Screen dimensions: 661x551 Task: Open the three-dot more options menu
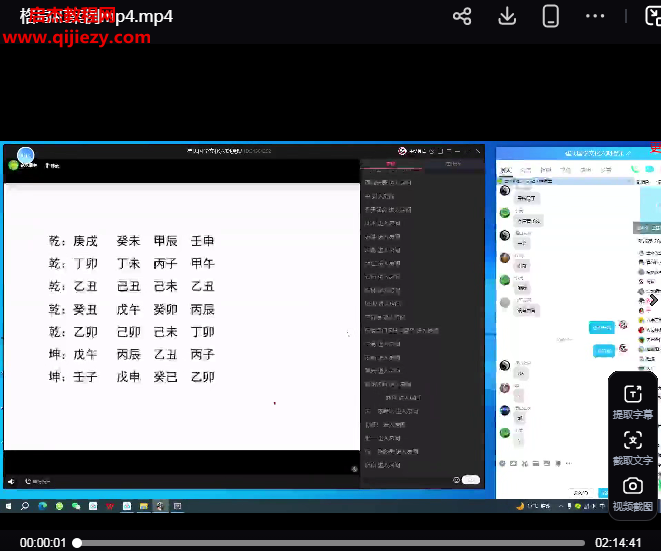click(x=595, y=16)
